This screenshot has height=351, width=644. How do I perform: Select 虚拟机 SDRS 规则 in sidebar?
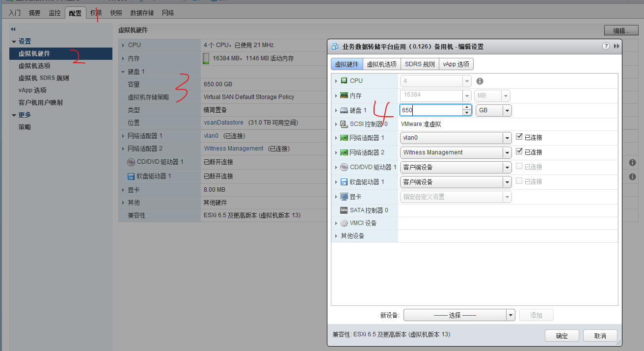(x=44, y=78)
